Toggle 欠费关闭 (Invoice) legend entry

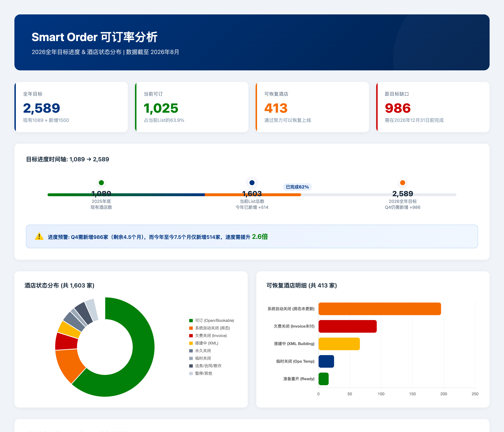[x=208, y=336]
